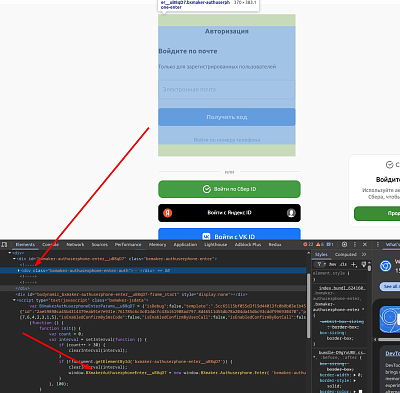Show more sidebar tabs chevron

(x=364, y=254)
